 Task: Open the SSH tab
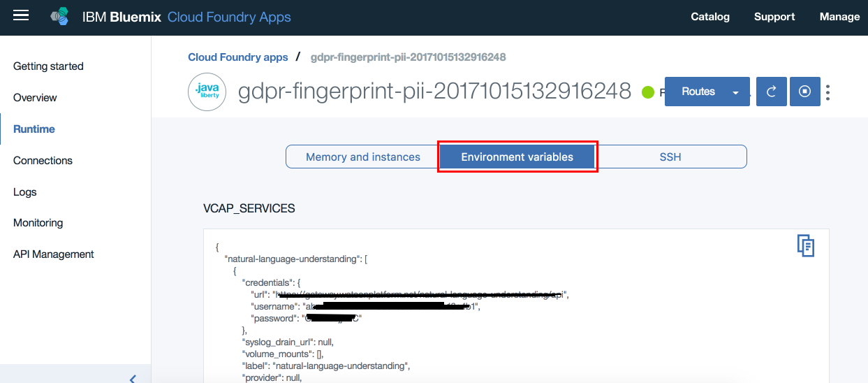point(670,157)
